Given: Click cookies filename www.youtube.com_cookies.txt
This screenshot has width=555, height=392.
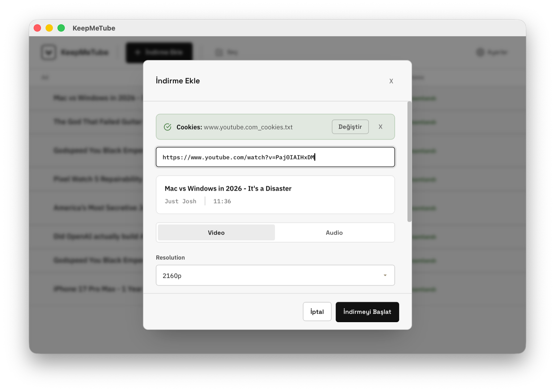Looking at the screenshot, I should tap(248, 127).
